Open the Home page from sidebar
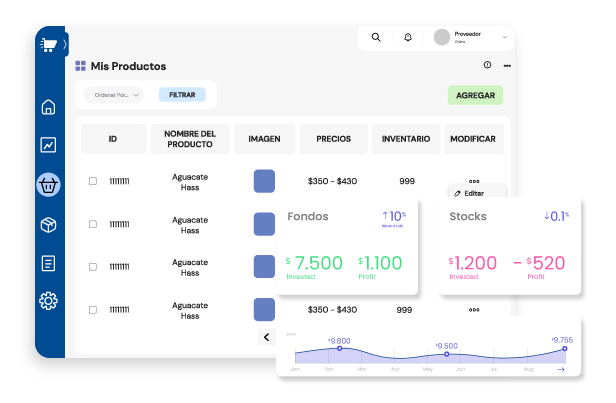Image resolution: width=616 pixels, height=403 pixels. [48, 107]
